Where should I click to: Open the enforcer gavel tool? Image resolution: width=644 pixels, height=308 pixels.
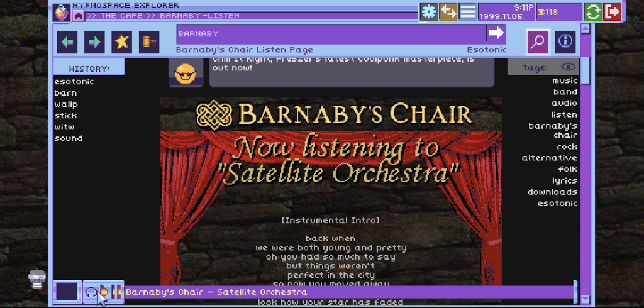(148, 42)
